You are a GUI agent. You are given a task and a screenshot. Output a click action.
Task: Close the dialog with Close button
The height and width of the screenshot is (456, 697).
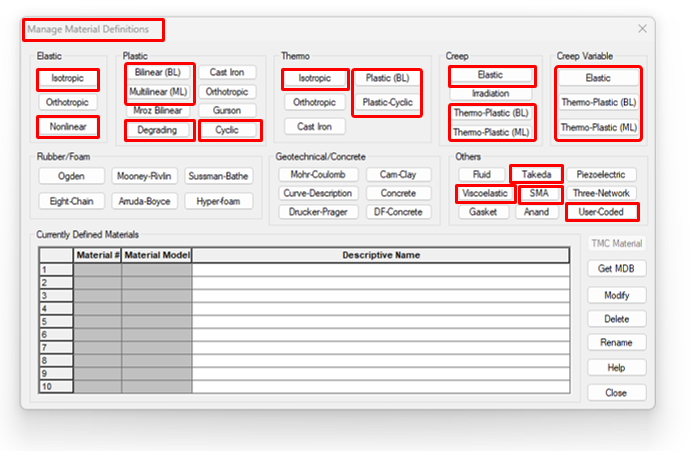tap(617, 393)
